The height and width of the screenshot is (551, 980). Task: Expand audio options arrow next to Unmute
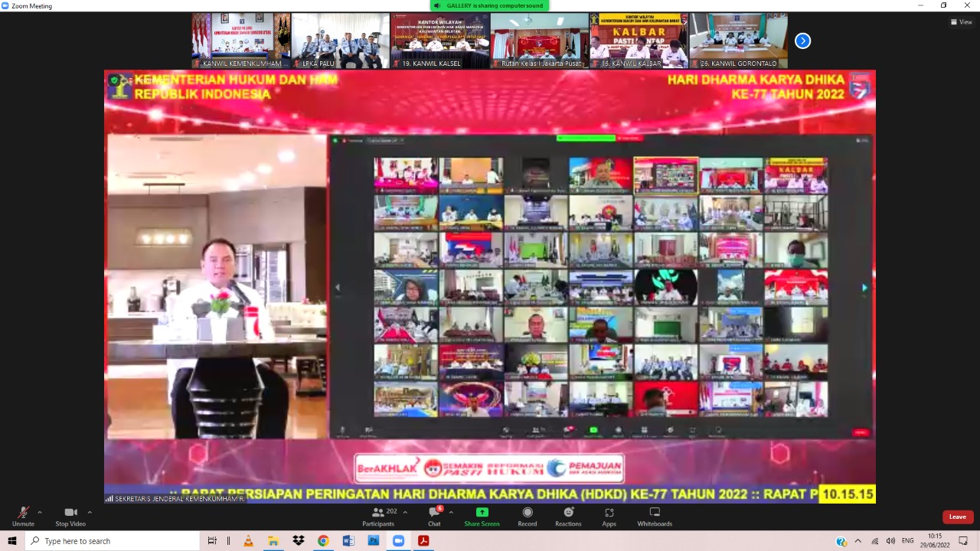pyautogui.click(x=40, y=512)
